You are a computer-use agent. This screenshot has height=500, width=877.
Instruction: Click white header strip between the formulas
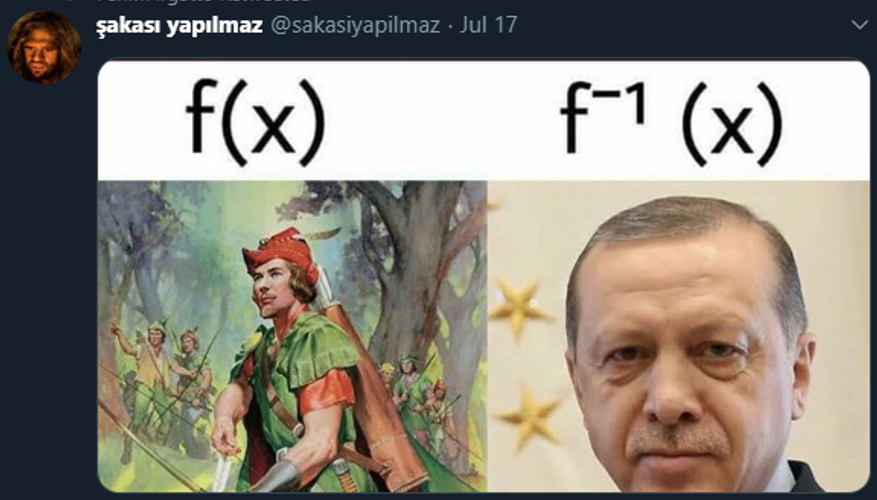click(442, 120)
